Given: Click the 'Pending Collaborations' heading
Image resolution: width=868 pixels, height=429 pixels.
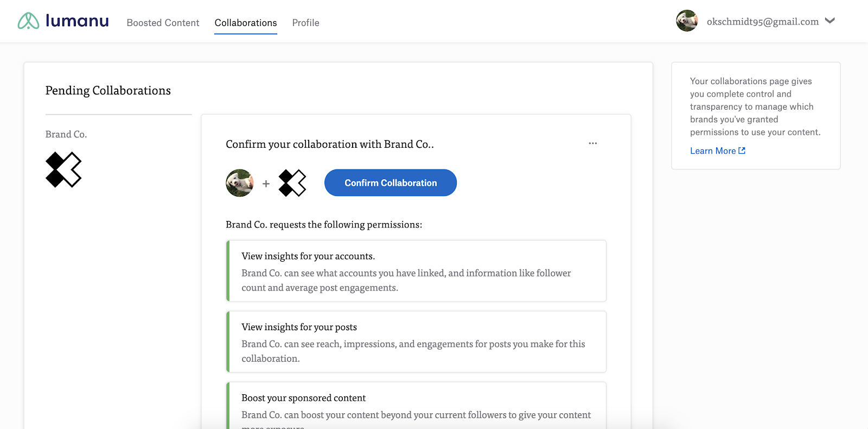Looking at the screenshot, I should point(108,91).
